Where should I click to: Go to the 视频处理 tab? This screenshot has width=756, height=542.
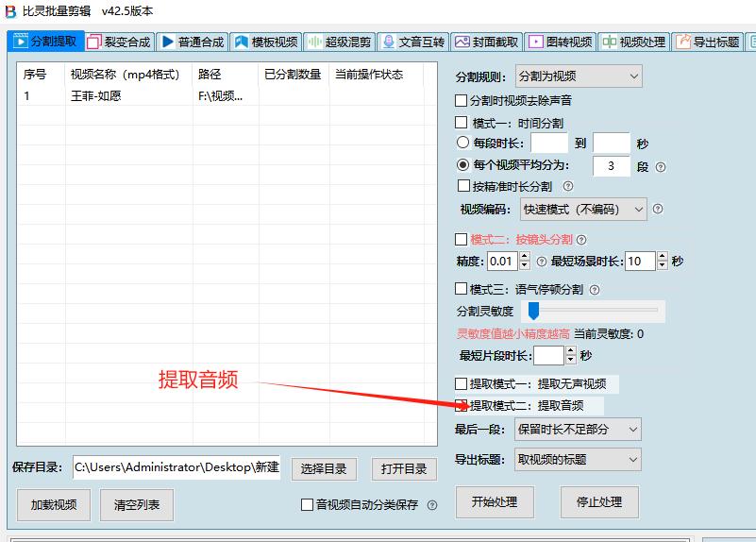tap(634, 42)
